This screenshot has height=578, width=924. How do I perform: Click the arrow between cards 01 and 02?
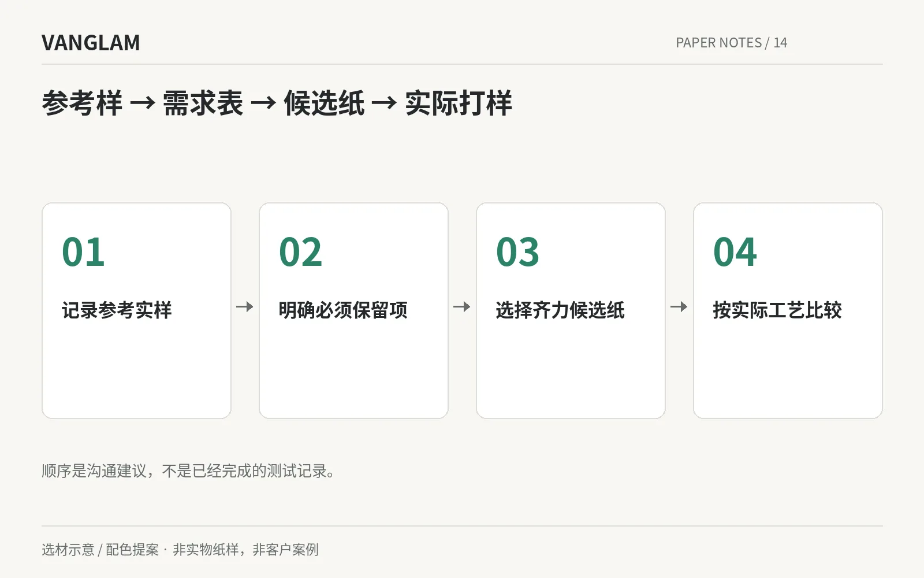pyautogui.click(x=245, y=307)
